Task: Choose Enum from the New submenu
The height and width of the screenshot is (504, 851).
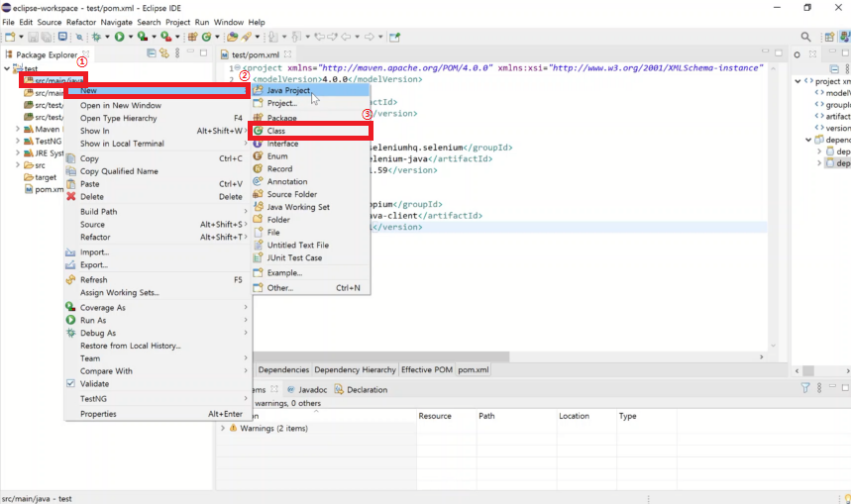Action: [311, 156]
